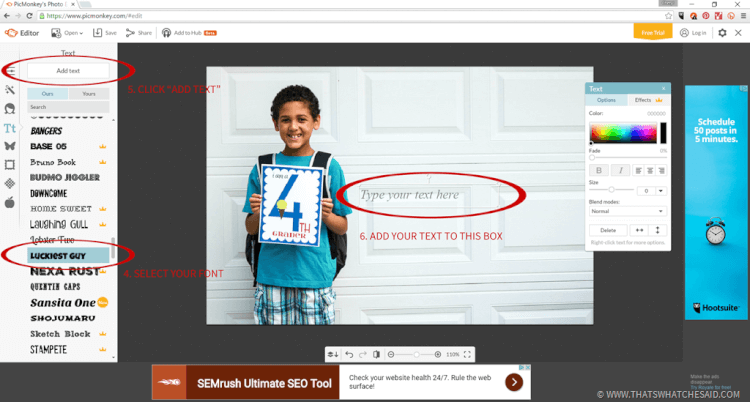Compare with original image icon
Screen dimensions: 750x402
click(376, 354)
